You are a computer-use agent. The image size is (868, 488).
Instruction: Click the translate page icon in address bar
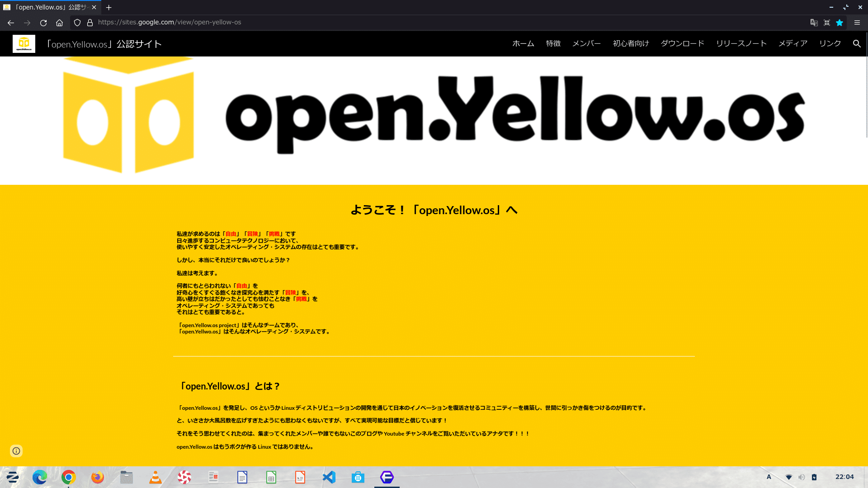click(x=814, y=23)
